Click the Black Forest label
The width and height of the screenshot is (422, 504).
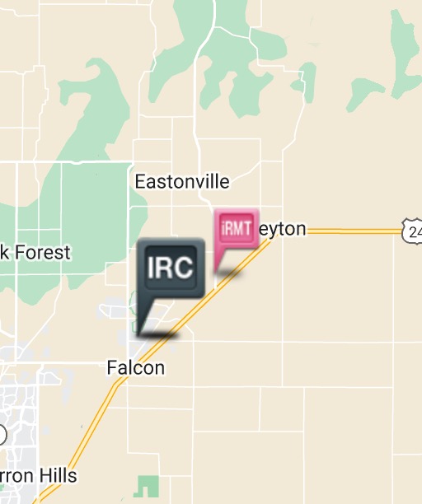pos(35,253)
